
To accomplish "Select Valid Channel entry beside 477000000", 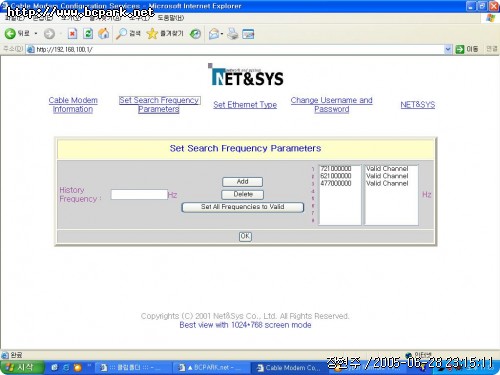I will click(x=387, y=183).
